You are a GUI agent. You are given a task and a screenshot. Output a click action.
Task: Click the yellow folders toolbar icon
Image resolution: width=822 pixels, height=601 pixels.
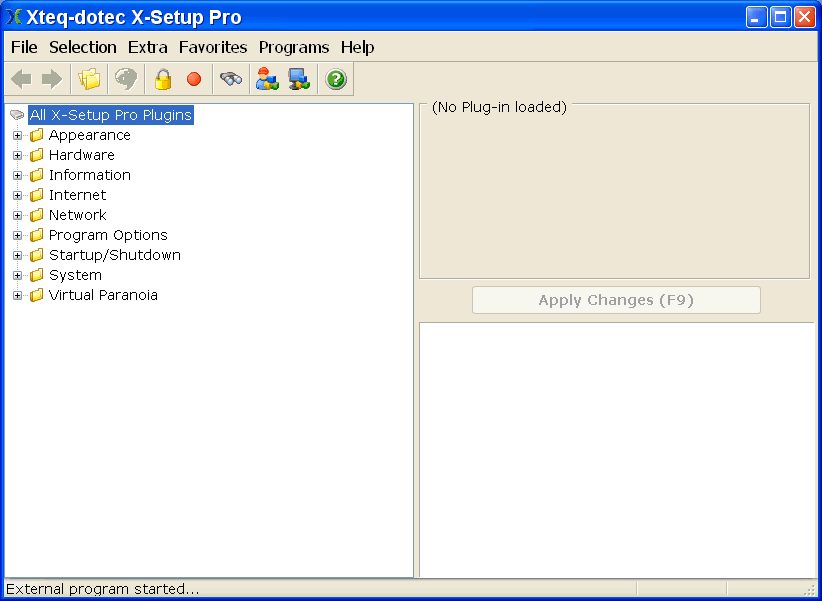click(89, 79)
